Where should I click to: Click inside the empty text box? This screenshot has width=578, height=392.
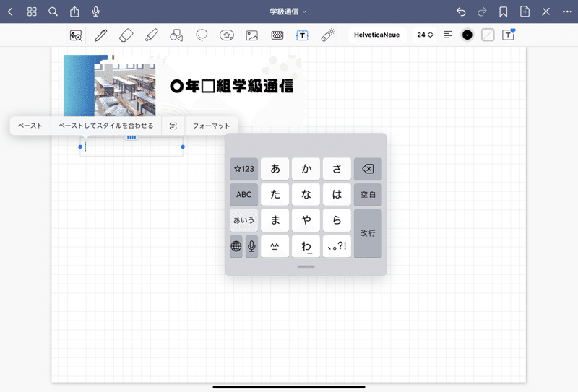[x=131, y=147]
